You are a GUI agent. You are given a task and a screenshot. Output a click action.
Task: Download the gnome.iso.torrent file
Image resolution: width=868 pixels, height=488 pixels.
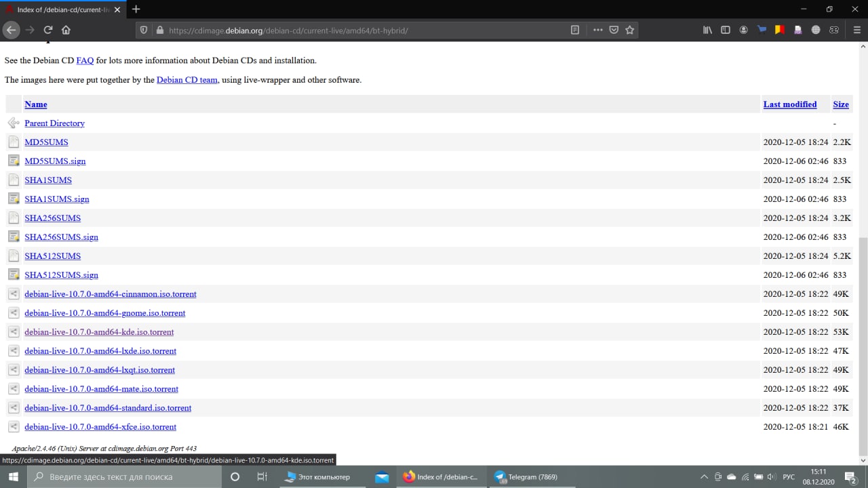[105, 313]
